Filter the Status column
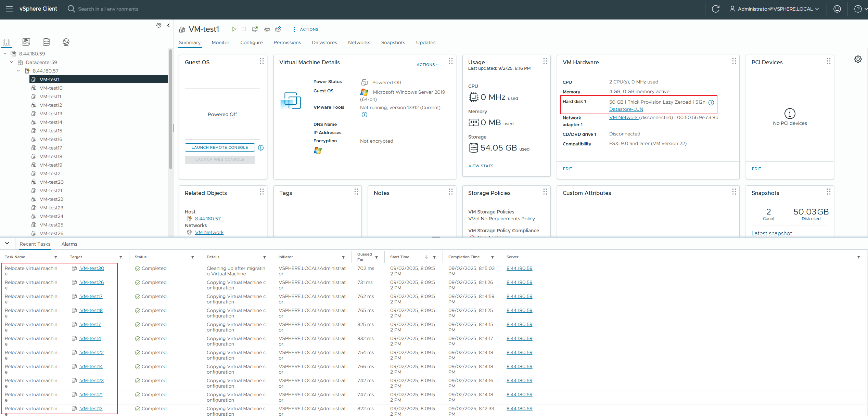 (x=193, y=257)
